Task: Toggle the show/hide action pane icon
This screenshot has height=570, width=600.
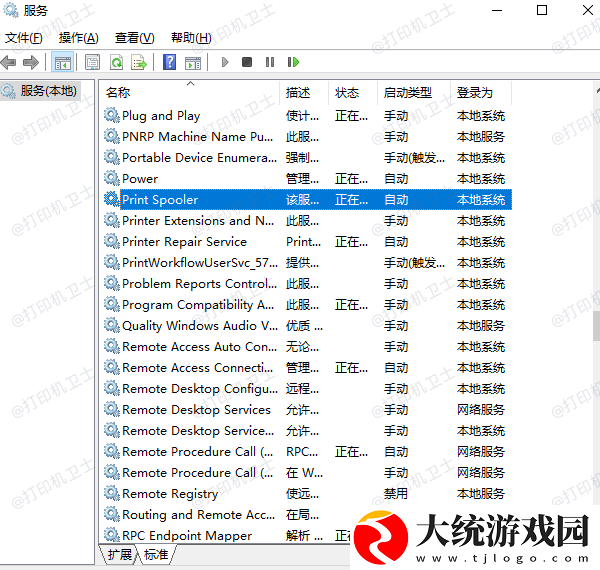Action: point(192,63)
